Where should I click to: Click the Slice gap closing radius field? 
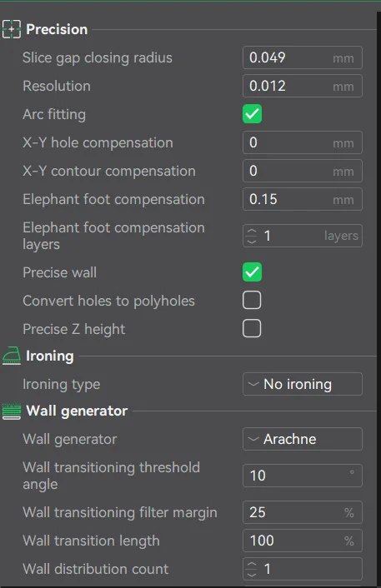[303, 57]
